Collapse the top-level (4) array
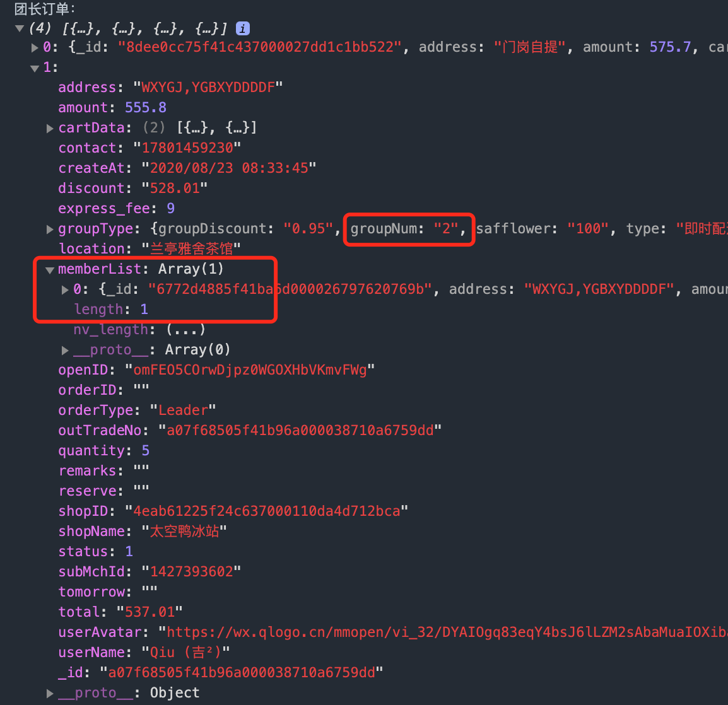Viewport: 728px width, 705px height. click(20, 29)
